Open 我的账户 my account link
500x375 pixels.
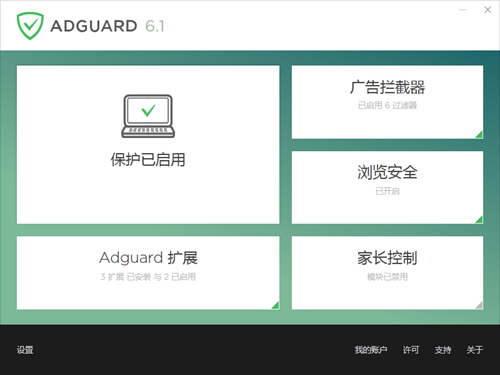click(371, 350)
